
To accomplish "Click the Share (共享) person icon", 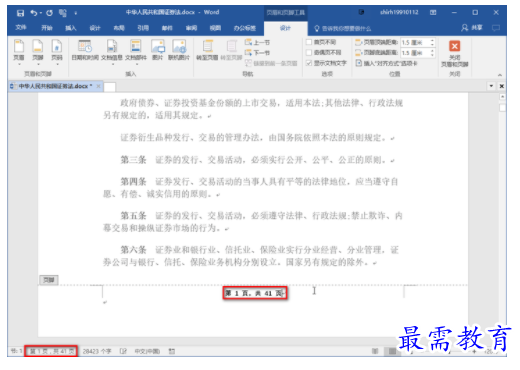I will 464,28.
